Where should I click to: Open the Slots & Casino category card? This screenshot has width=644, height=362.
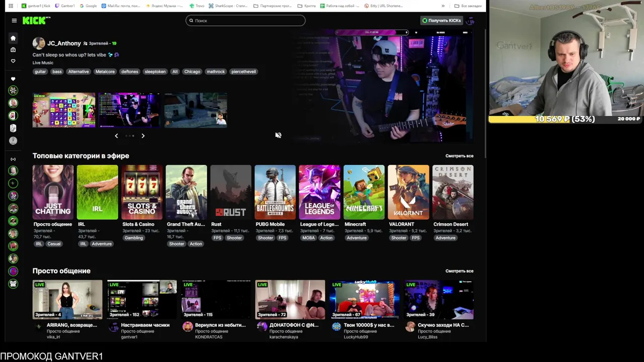pos(142,192)
